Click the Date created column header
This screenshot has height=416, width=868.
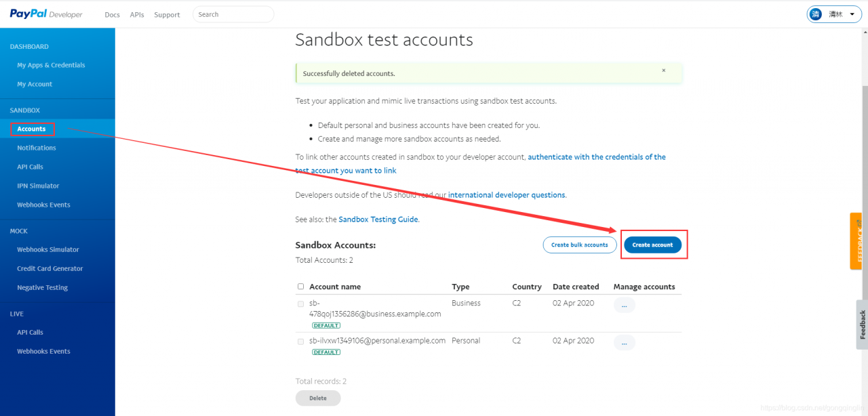pos(576,287)
